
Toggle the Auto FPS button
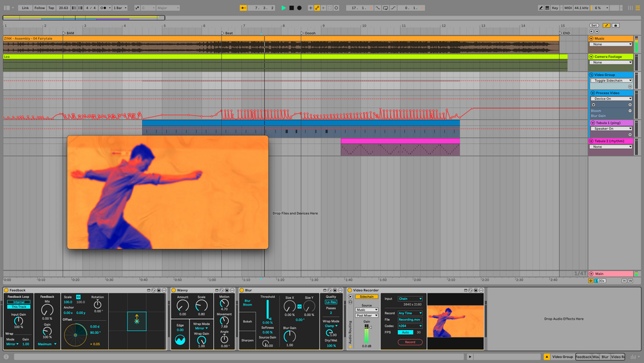[x=406, y=332]
